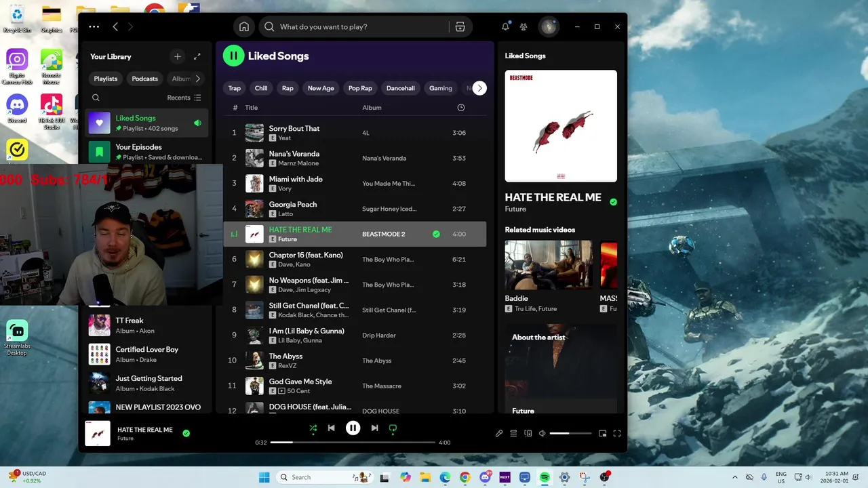Viewport: 868px width, 488px height.
Task: Skip to the previous track
Action: pos(331,428)
